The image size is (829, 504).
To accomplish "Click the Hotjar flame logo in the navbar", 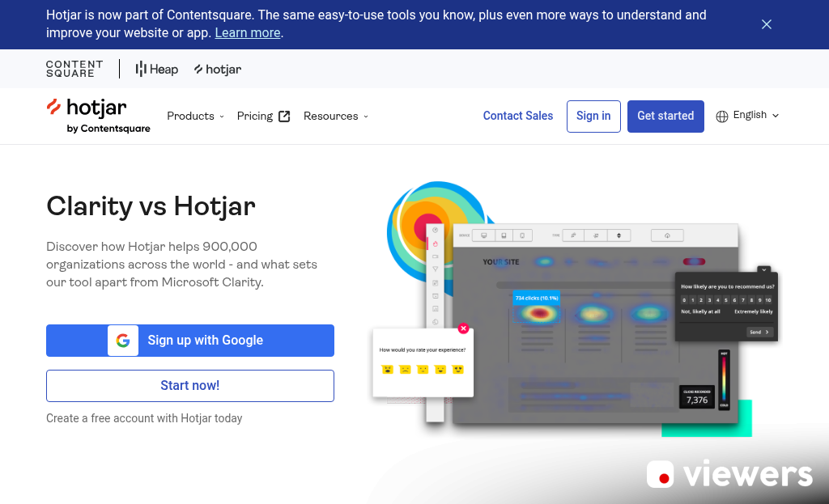I will coord(55,108).
